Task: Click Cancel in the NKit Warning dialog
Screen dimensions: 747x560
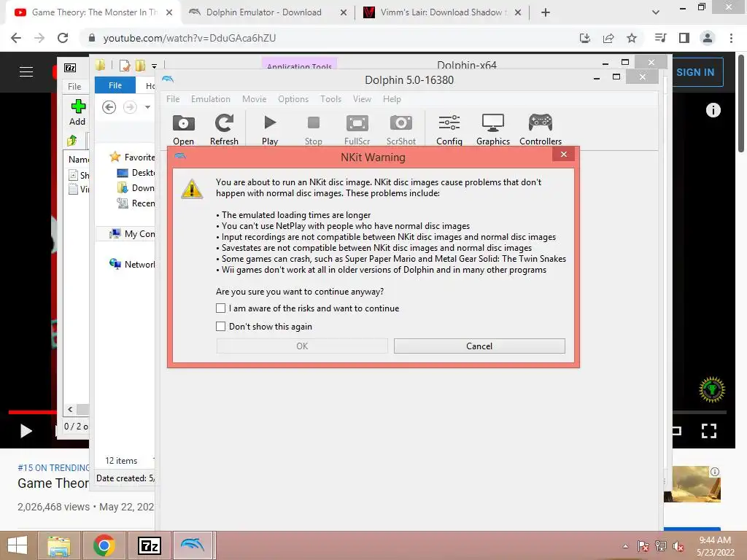Action: point(479,346)
